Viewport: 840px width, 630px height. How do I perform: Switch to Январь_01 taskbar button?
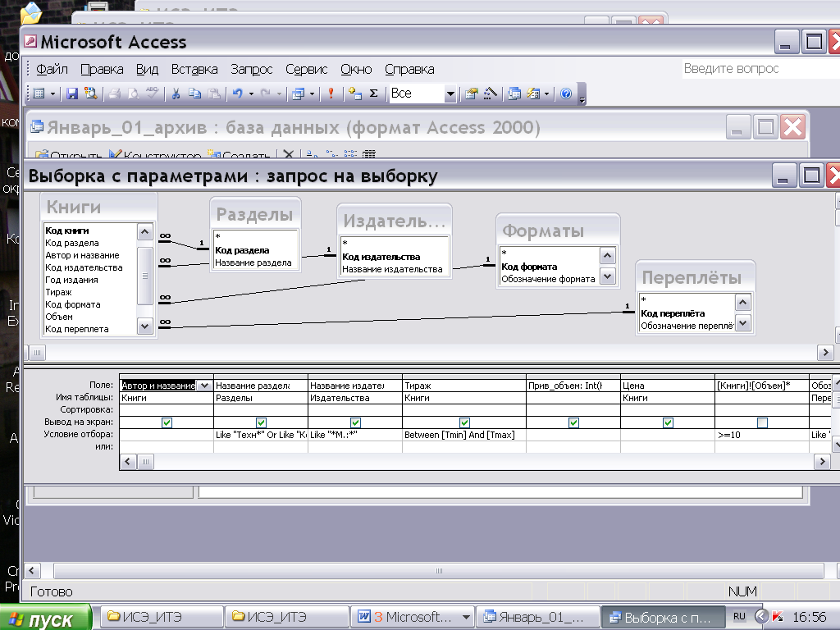click(x=537, y=617)
